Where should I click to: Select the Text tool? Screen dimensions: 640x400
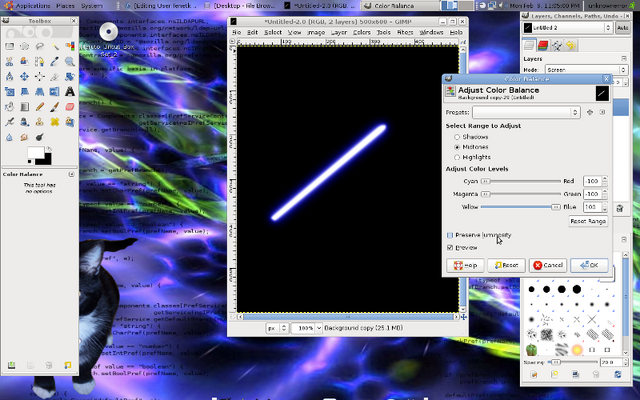pos(70,92)
